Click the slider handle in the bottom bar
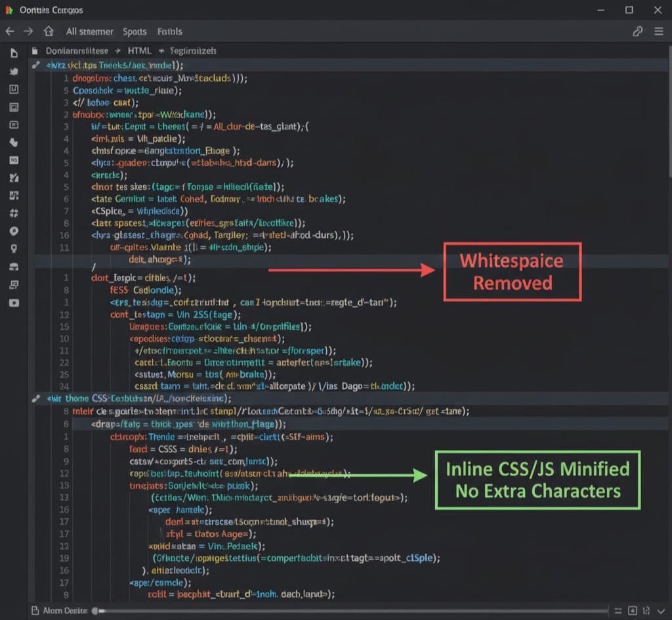The height and width of the screenshot is (620, 672). (x=95, y=611)
